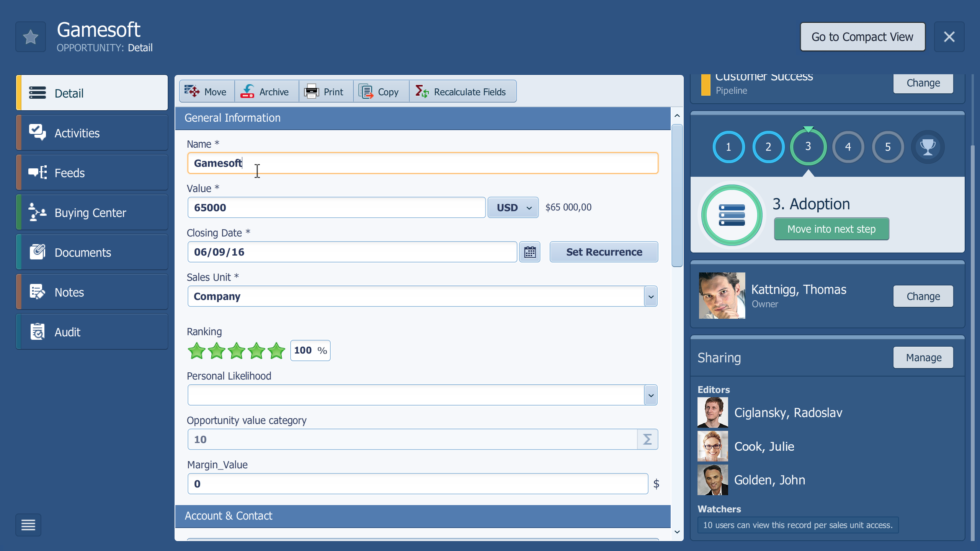Click the Archive toolbar icon
This screenshot has width=980, height=551.
click(x=248, y=91)
